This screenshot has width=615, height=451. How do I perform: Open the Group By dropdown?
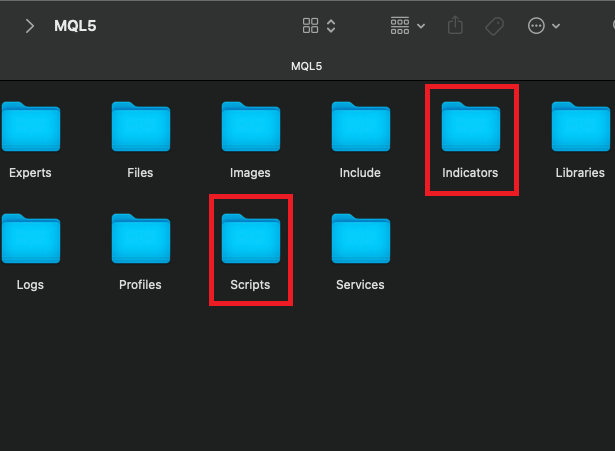[x=407, y=26]
